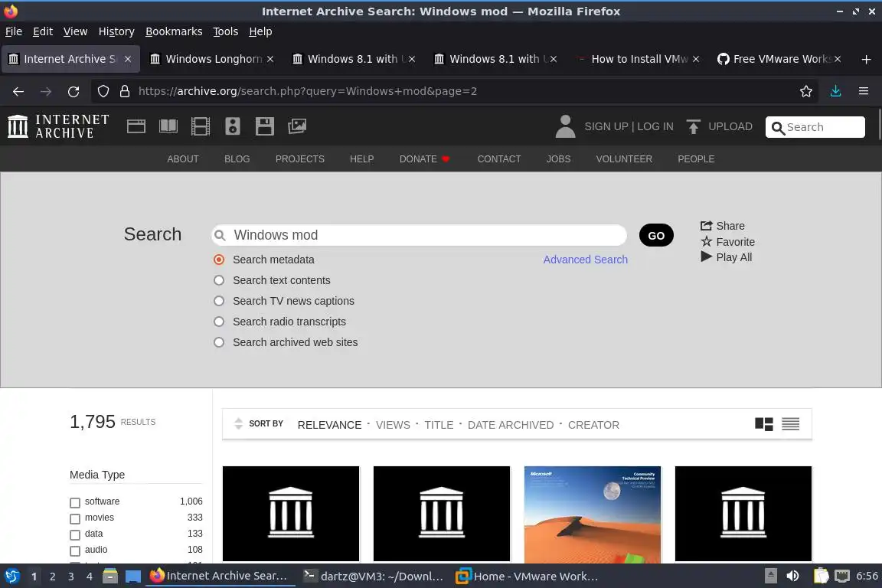Sort results by VIEWS

pos(393,425)
